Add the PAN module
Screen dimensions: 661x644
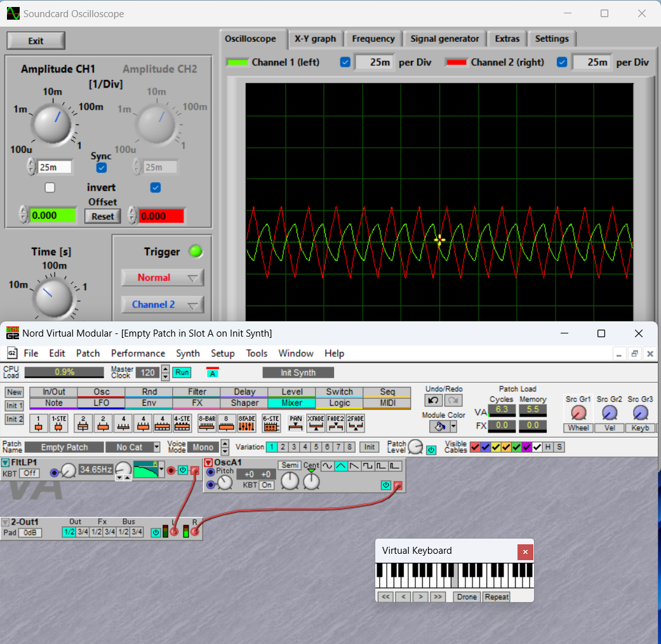click(295, 423)
